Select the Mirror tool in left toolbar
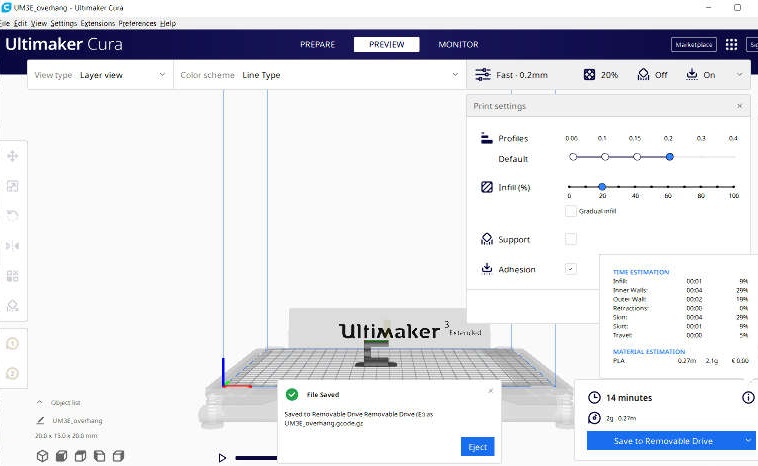The image size is (758, 466). (13, 246)
